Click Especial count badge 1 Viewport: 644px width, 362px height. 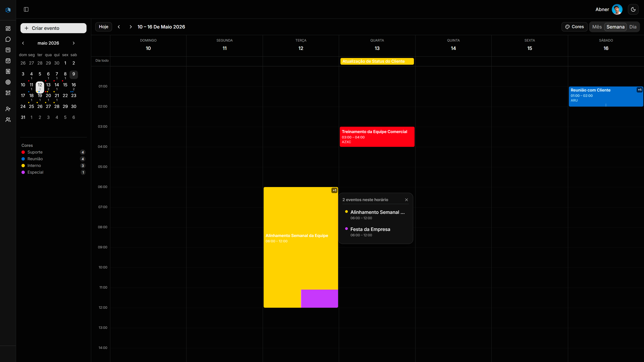tap(83, 172)
